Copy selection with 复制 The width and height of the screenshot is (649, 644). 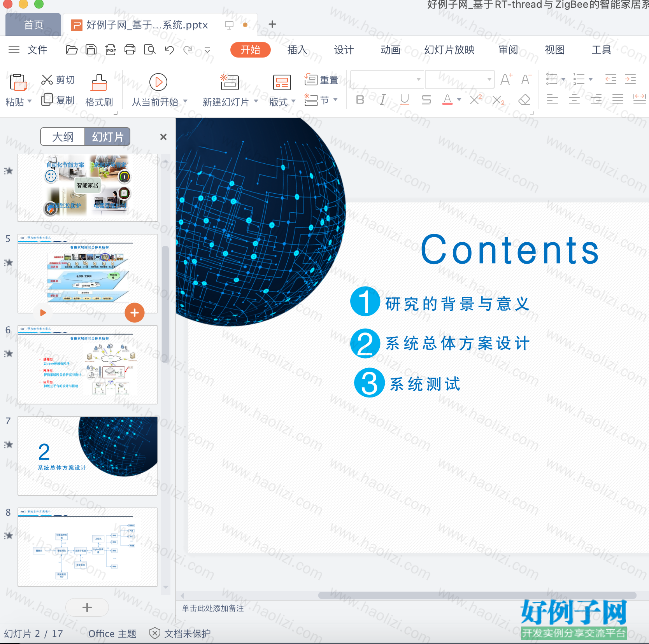coord(58,100)
